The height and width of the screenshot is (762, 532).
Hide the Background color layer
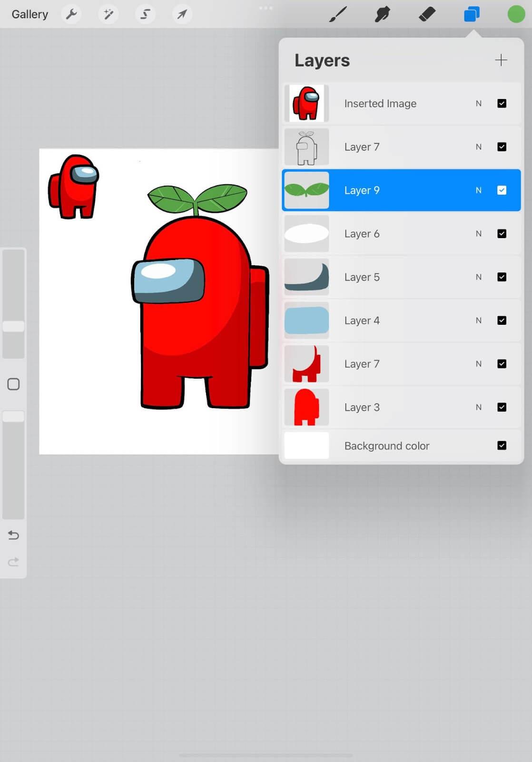click(x=502, y=445)
